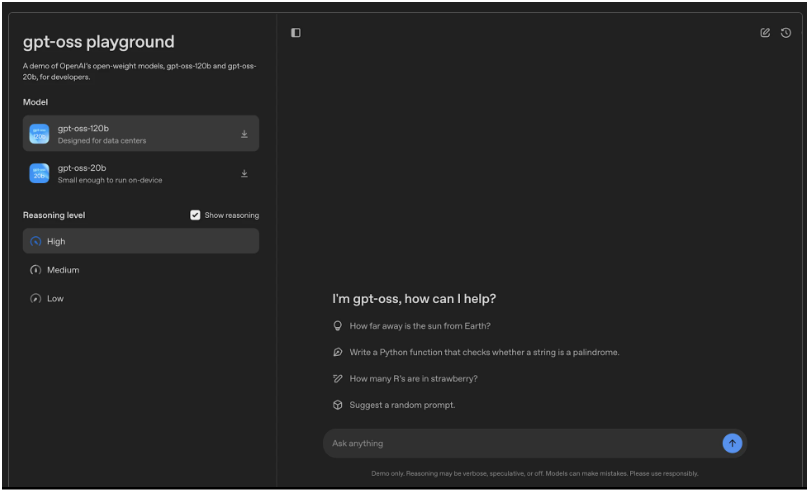Click the Low reasoning gauge icon

pos(36,298)
